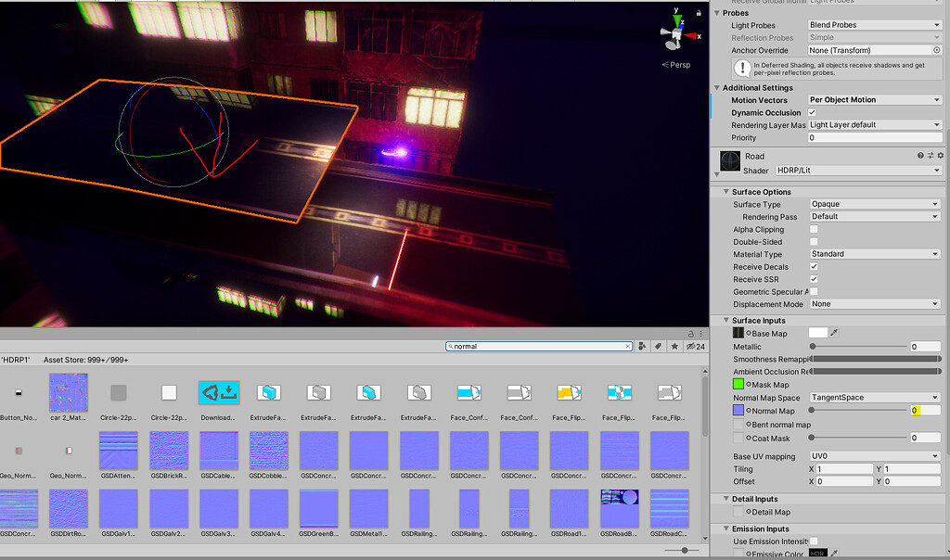
Task: Select the Download asset thumbnail
Action: pyautogui.click(x=217, y=393)
